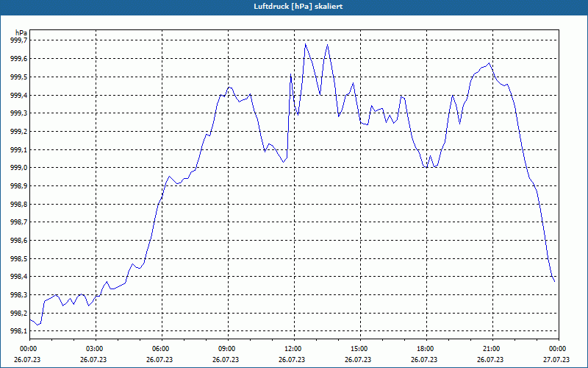The height and width of the screenshot is (368, 588).
Task: Select the 999,4 y-axis label
Action: [x=18, y=95]
